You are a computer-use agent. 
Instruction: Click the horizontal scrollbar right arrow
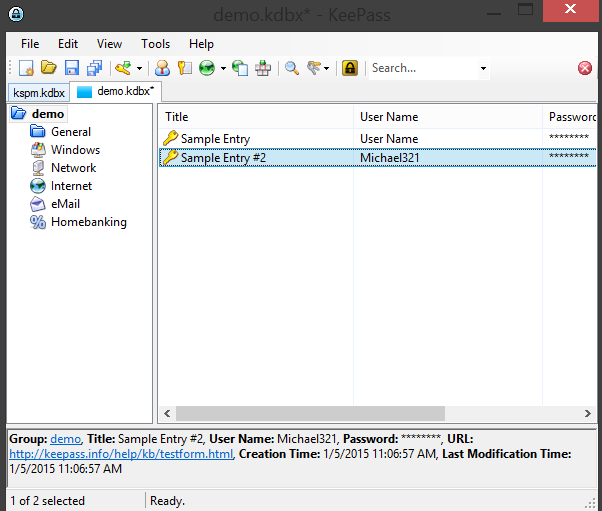(588, 413)
